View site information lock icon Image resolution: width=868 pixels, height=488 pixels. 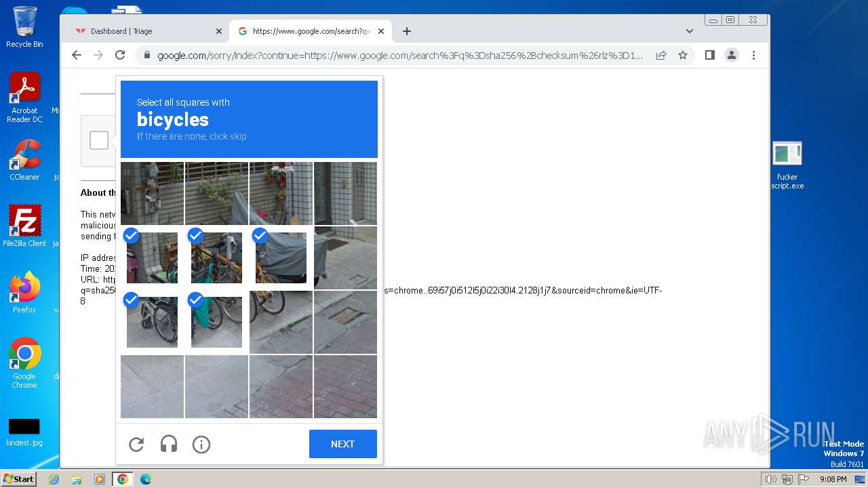[x=146, y=56]
